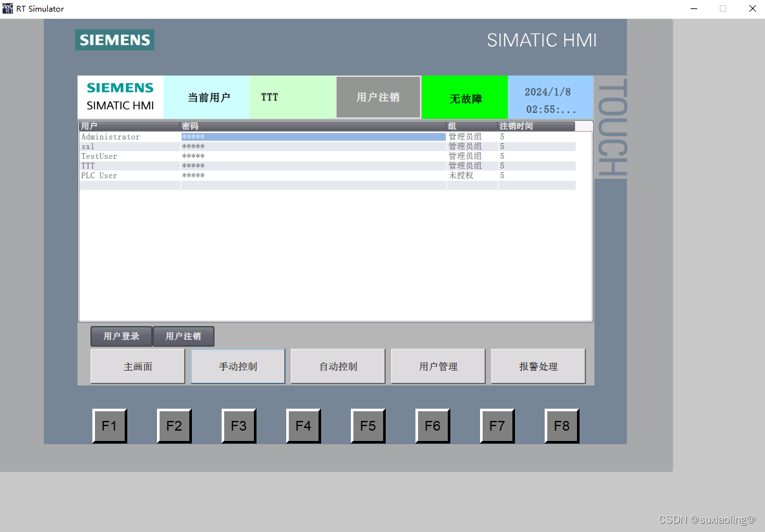
Task: Open the 用户管理 user management screen
Action: click(438, 366)
